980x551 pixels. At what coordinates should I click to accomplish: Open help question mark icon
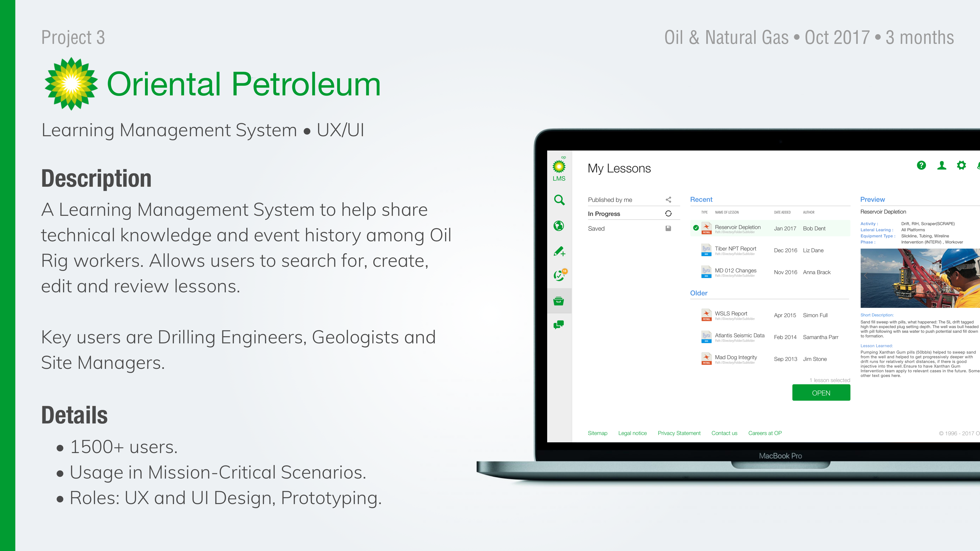click(x=921, y=165)
